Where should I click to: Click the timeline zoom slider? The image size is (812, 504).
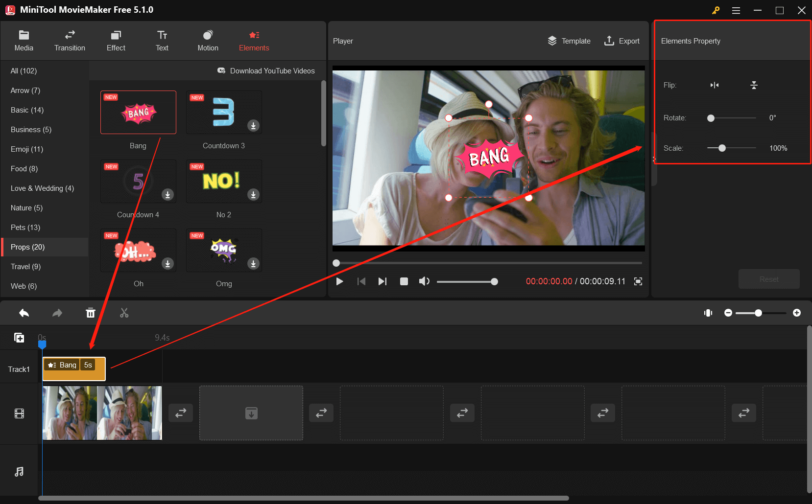pos(761,313)
